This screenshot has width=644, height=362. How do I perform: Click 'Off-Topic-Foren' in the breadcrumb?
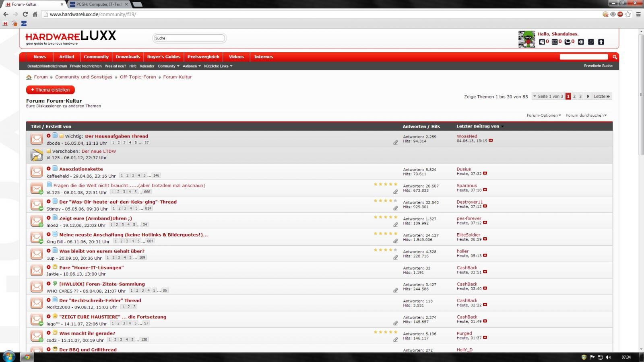[138, 77]
